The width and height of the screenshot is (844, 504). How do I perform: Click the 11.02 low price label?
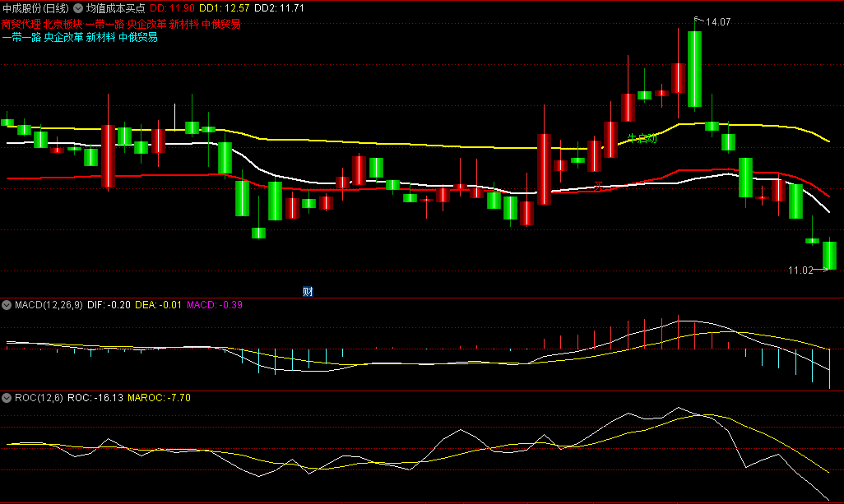click(800, 270)
